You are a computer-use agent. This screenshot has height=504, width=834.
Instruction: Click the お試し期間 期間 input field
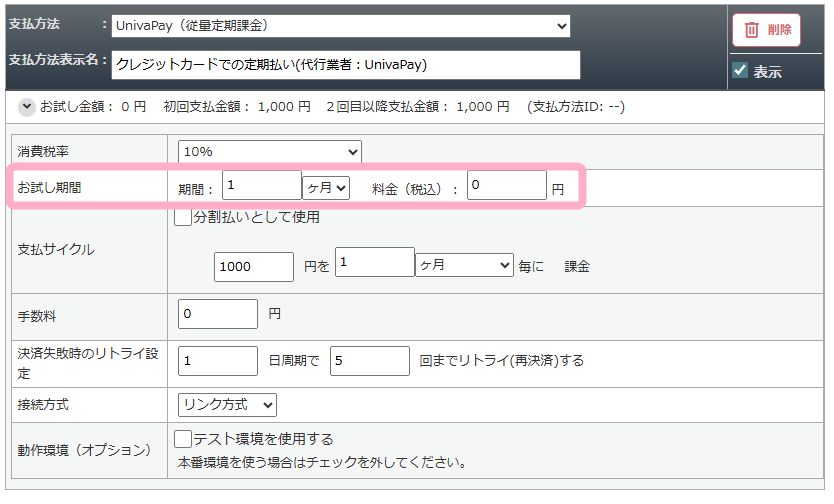(261, 186)
